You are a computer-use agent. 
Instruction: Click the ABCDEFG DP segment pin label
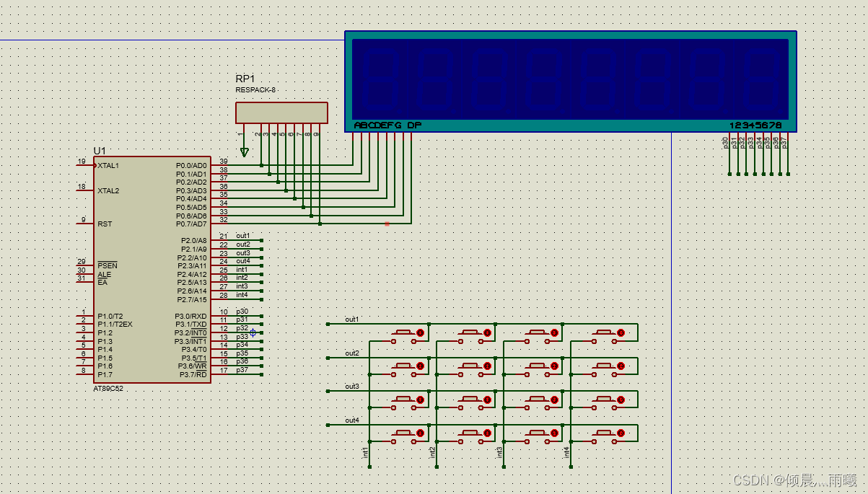click(x=387, y=125)
